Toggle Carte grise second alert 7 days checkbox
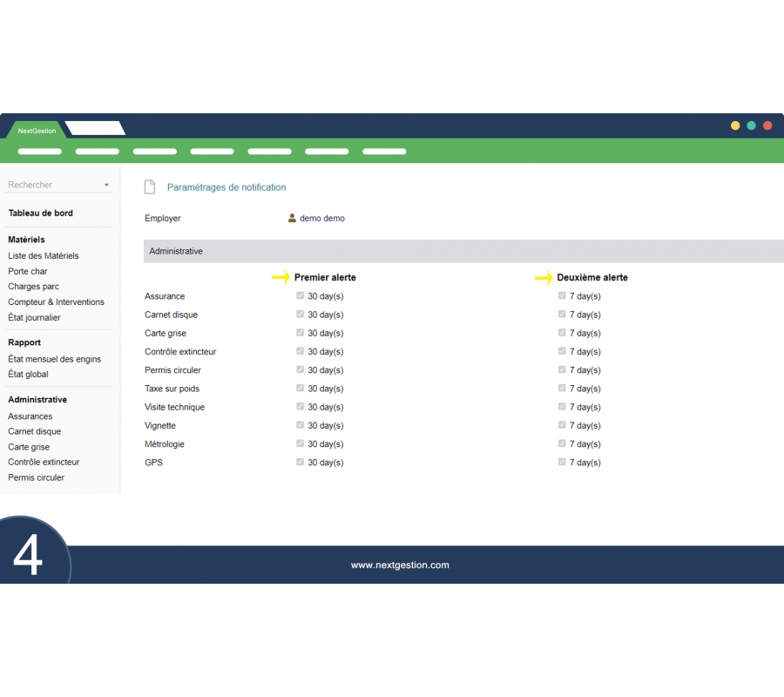The width and height of the screenshot is (784, 697). pos(563,333)
